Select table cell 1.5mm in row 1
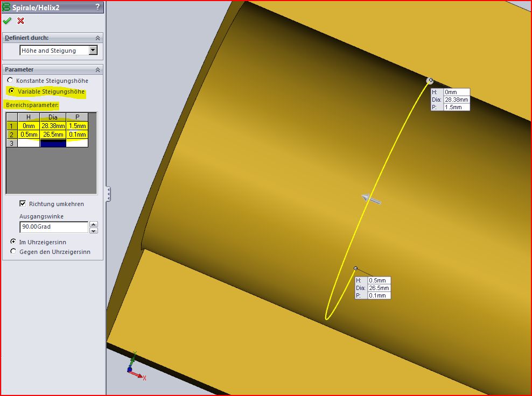The width and height of the screenshot is (532, 396). [78, 126]
